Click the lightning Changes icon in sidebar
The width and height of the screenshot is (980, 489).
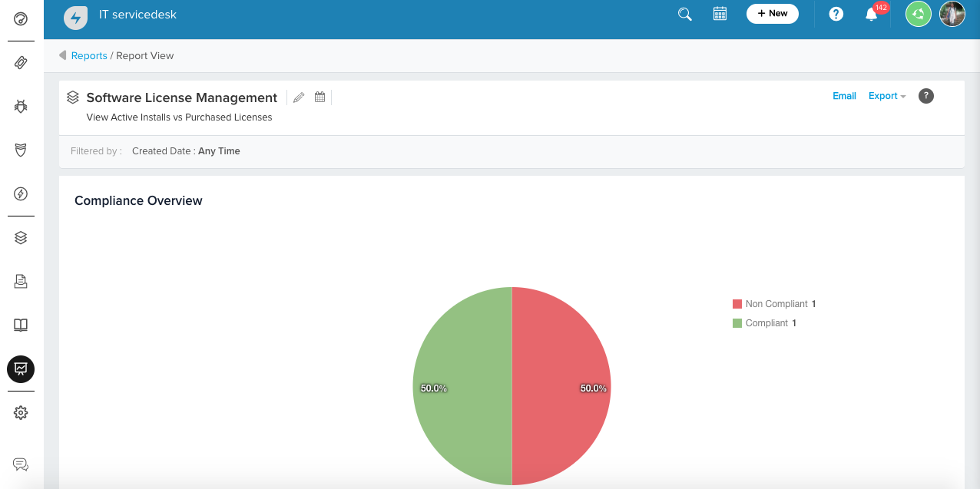pos(21,193)
